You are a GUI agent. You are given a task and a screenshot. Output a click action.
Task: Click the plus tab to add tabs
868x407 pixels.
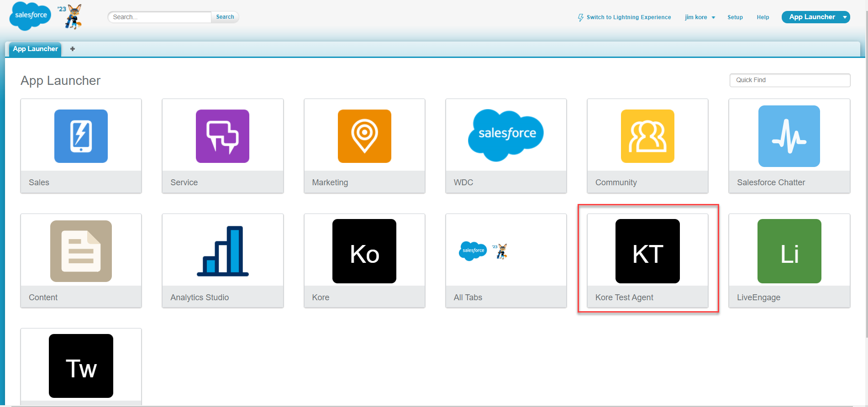tap(73, 49)
